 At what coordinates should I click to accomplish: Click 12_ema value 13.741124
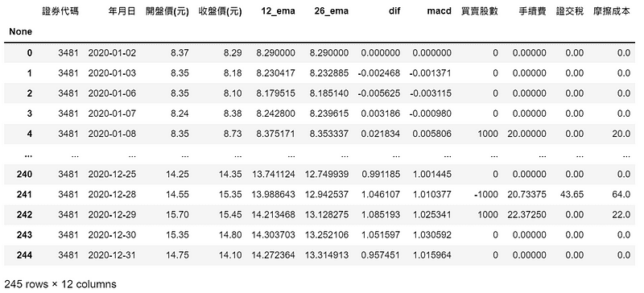273,174
